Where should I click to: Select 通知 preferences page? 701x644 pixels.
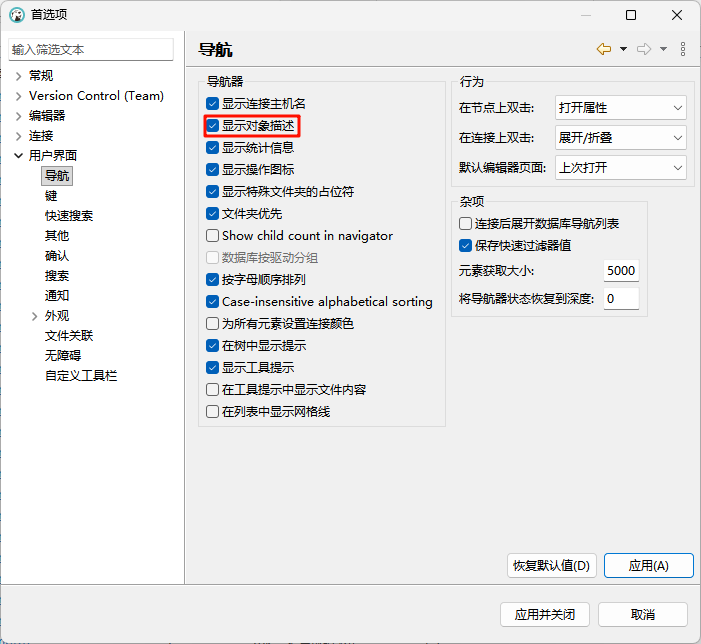57,295
